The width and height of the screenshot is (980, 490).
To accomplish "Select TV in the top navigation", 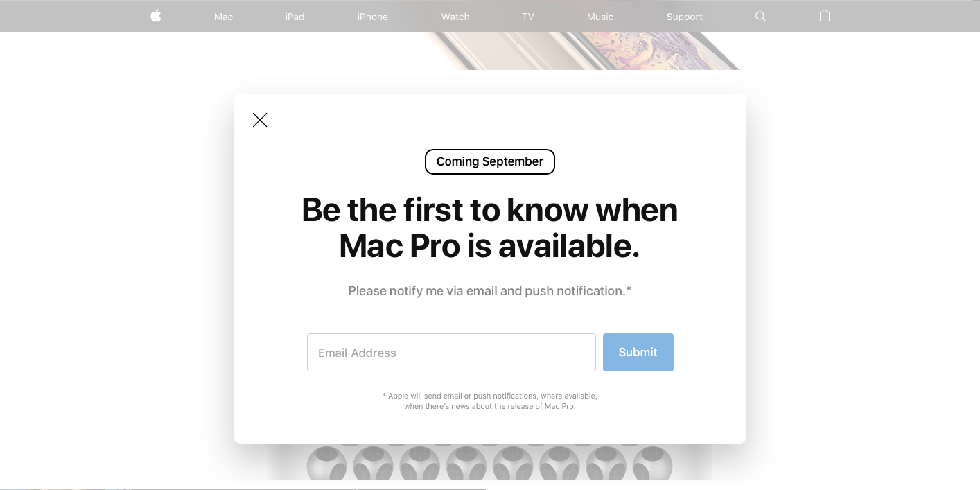I will click(x=528, y=17).
